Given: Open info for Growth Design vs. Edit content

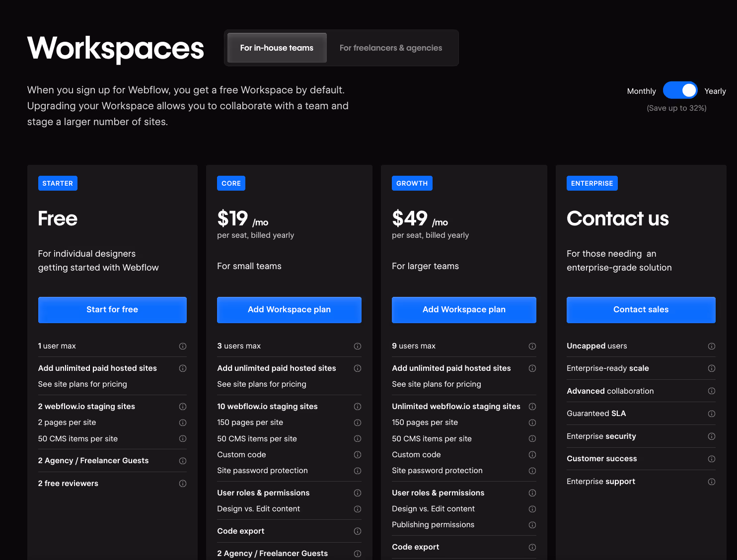Looking at the screenshot, I should tap(532, 509).
